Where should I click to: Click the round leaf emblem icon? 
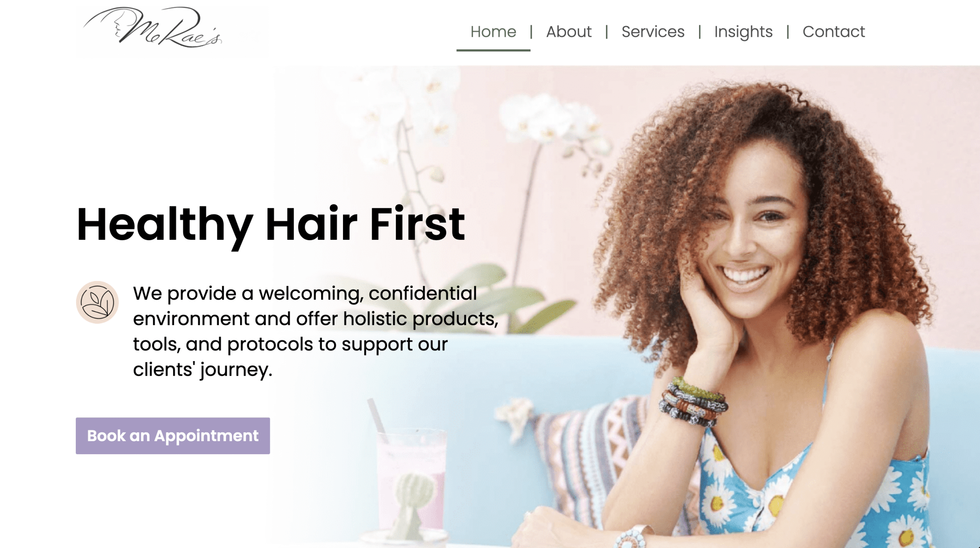[97, 302]
